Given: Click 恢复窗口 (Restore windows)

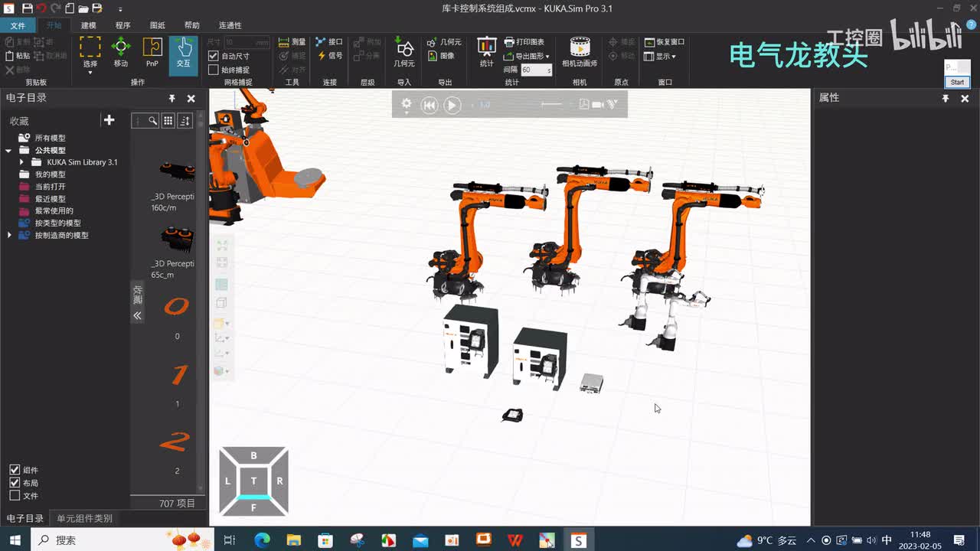Looking at the screenshot, I should [665, 42].
